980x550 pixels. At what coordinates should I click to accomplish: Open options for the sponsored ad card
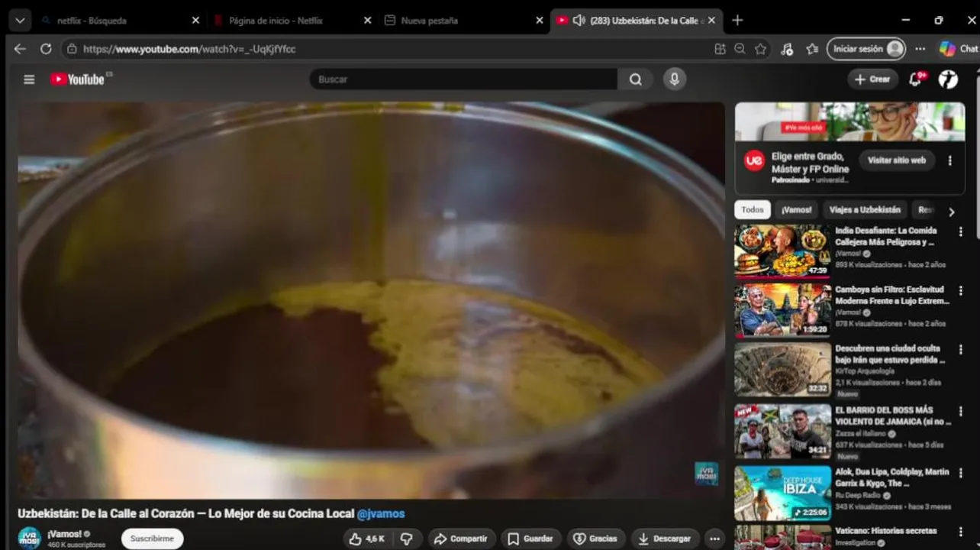tap(950, 161)
